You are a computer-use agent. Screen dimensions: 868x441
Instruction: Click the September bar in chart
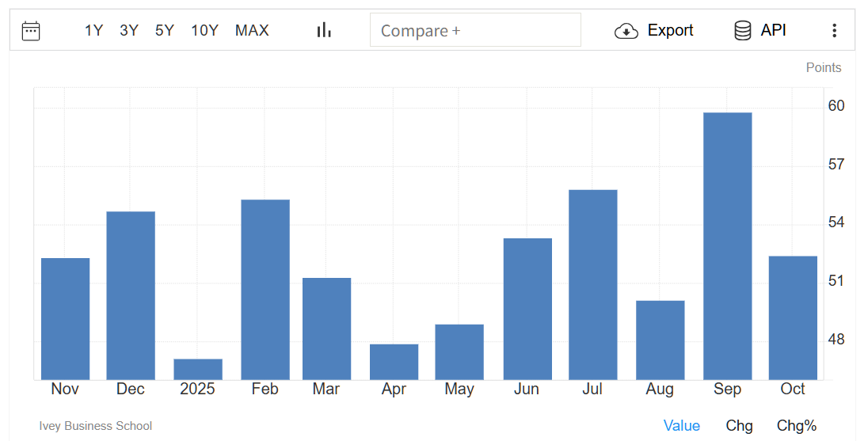click(x=727, y=245)
